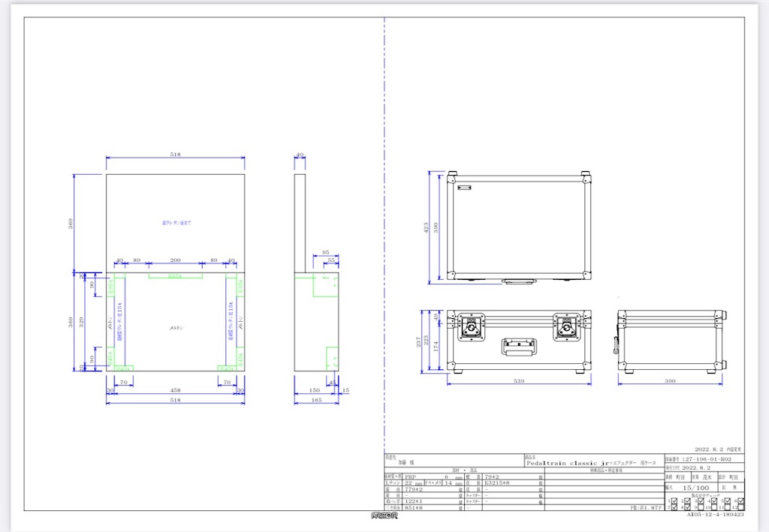Select the part code 'K3215*8'
The height and width of the screenshot is (532, 769).
[x=497, y=483]
